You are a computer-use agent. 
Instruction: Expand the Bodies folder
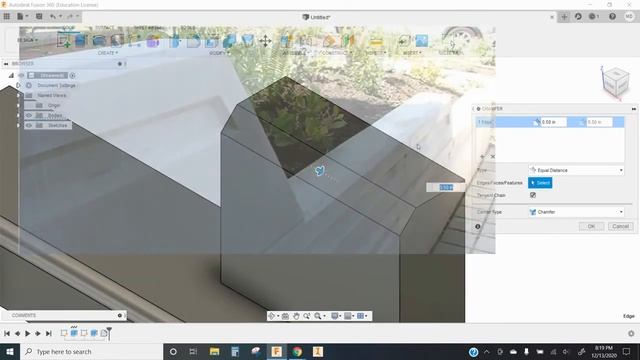pyautogui.click(x=18, y=116)
